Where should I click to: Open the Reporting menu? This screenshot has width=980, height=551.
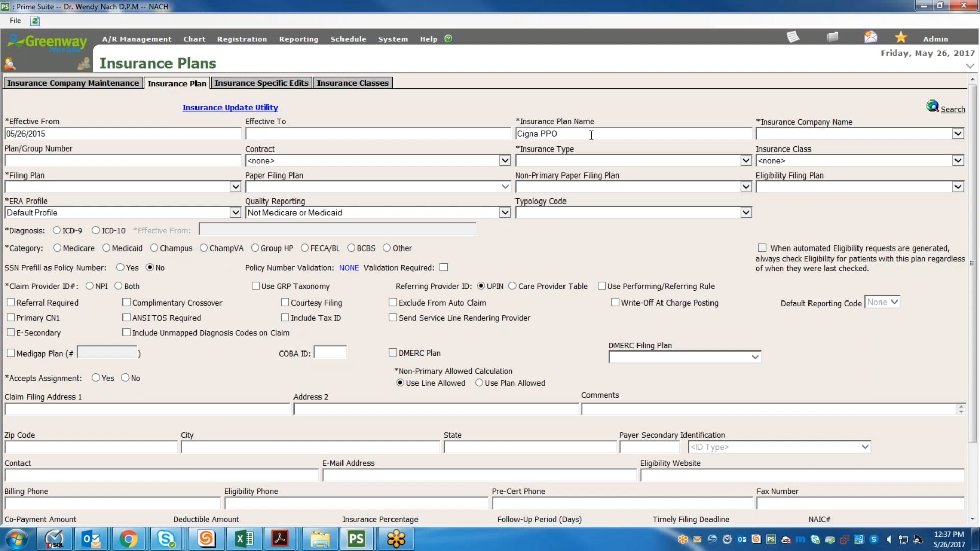click(299, 39)
